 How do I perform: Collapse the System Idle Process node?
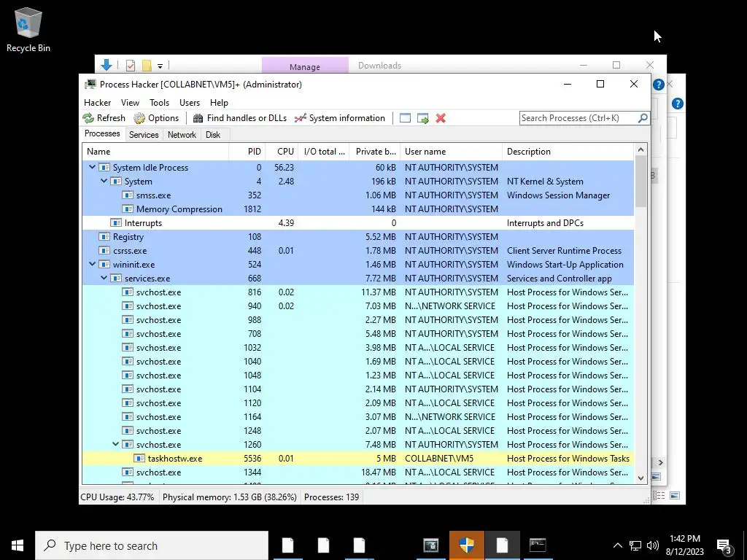point(93,167)
